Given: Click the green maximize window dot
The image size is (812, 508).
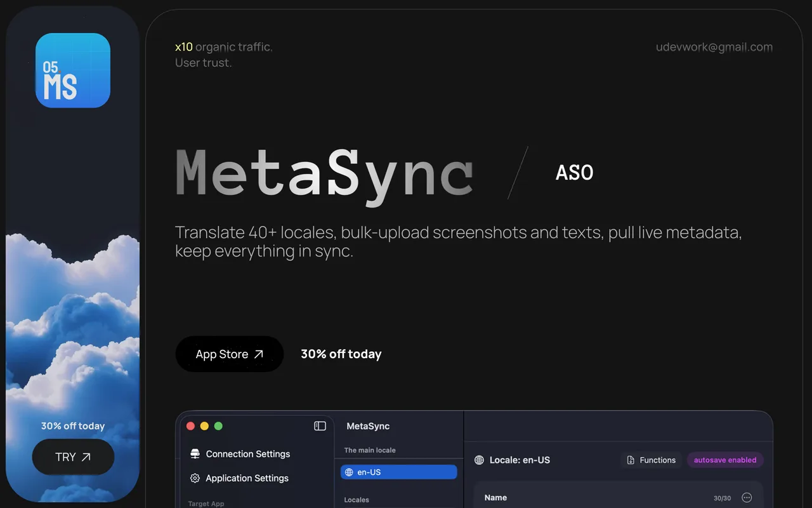Looking at the screenshot, I should (218, 426).
